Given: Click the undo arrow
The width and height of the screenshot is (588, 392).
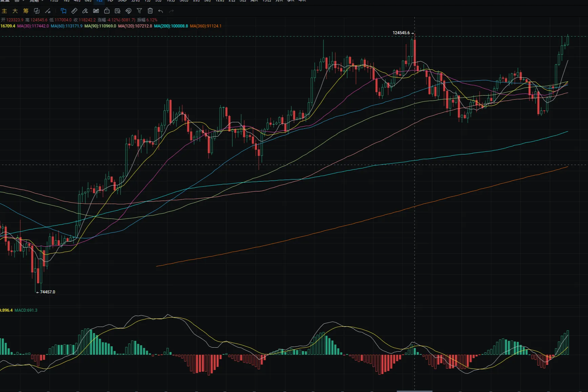Looking at the screenshot, I should [161, 11].
